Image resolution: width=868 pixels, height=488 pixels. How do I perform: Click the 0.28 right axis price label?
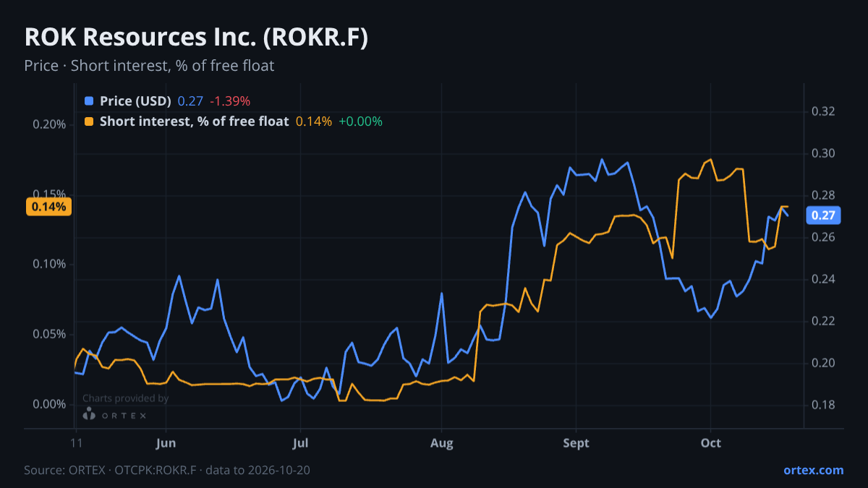pos(824,196)
